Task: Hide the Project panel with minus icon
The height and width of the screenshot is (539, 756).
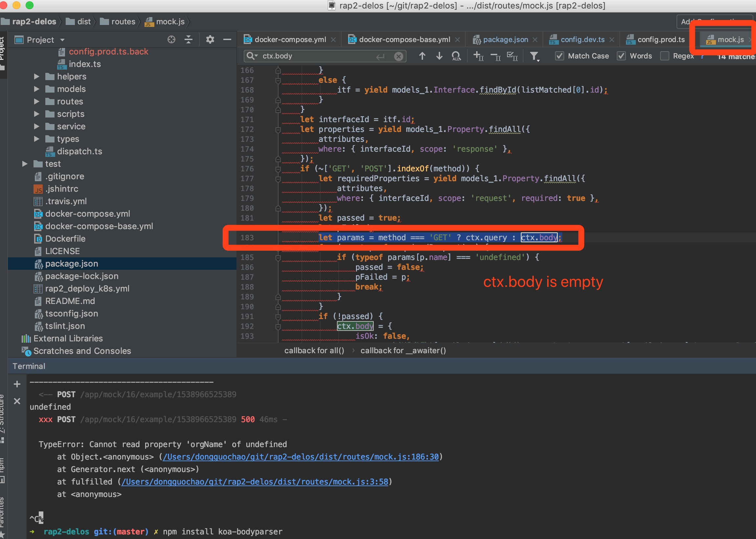Action: point(228,40)
